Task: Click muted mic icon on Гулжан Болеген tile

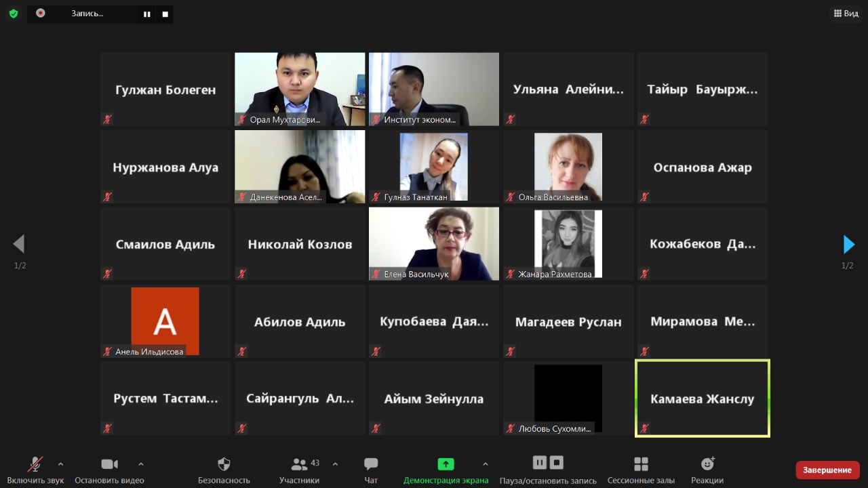Action: pos(107,119)
